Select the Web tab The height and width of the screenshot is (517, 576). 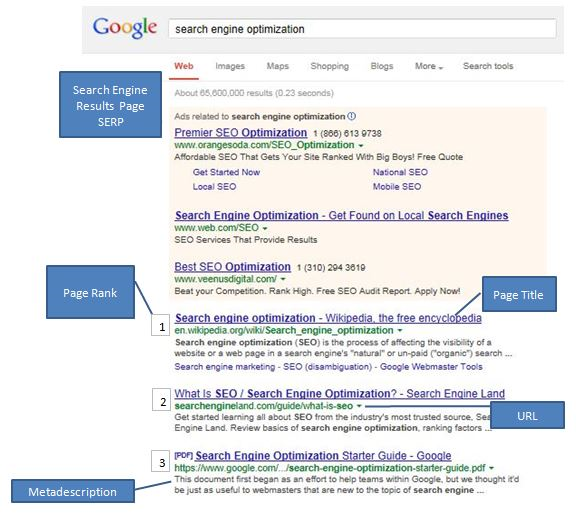[184, 66]
